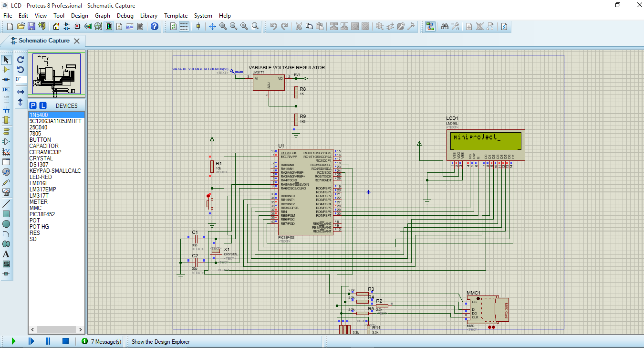Image resolution: width=644 pixels, height=348 pixels.
Task: Select the Graph Mode tool
Action: (x=6, y=152)
